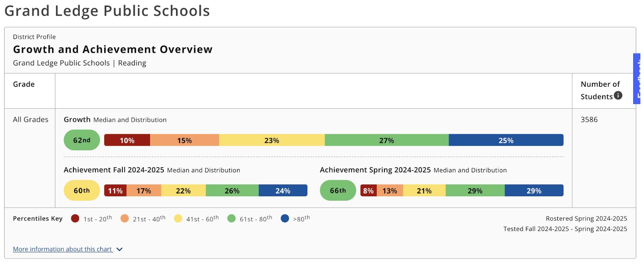This screenshot has height=267, width=644.
Task: Click the 11% red fall achievement segment
Action: pyautogui.click(x=116, y=190)
